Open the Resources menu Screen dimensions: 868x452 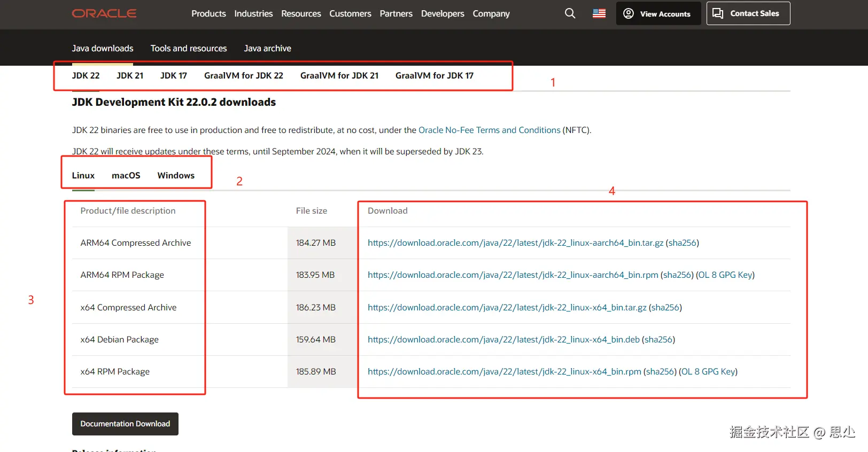pyautogui.click(x=301, y=13)
